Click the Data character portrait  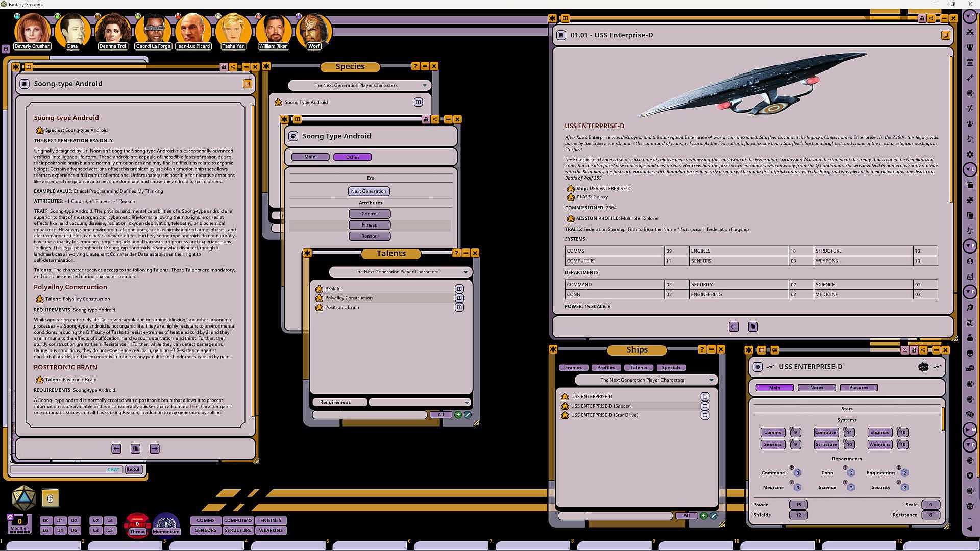pyautogui.click(x=72, y=31)
